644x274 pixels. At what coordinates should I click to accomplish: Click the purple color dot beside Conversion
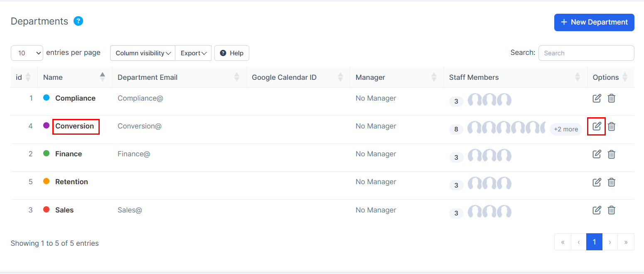pyautogui.click(x=47, y=126)
